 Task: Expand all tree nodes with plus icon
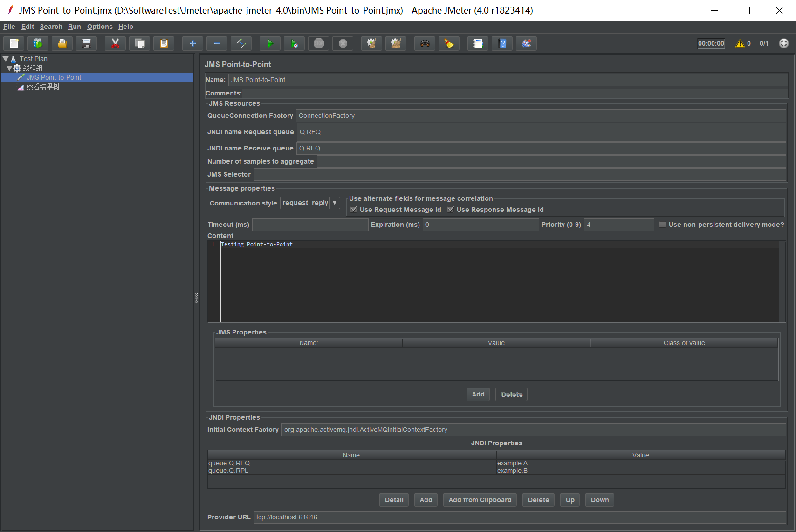pos(192,43)
